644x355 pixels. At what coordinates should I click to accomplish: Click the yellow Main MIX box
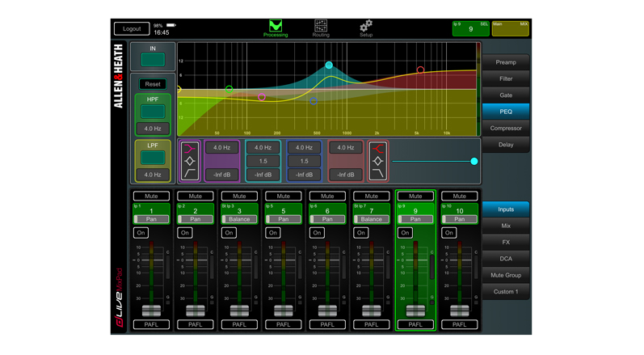[x=511, y=28]
